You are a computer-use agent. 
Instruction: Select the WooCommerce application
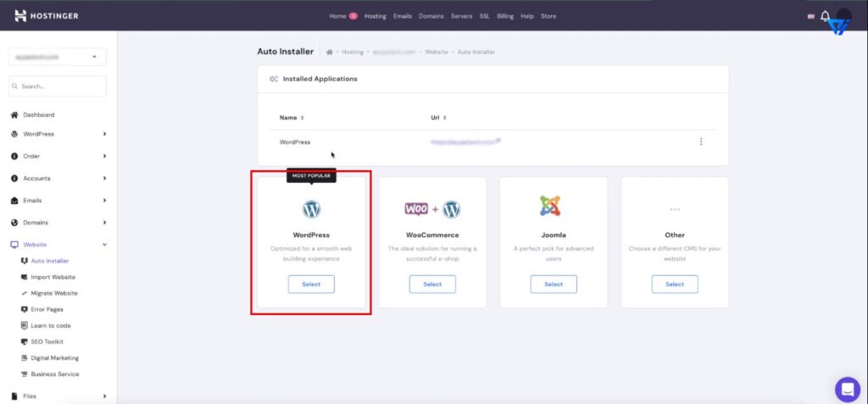432,284
